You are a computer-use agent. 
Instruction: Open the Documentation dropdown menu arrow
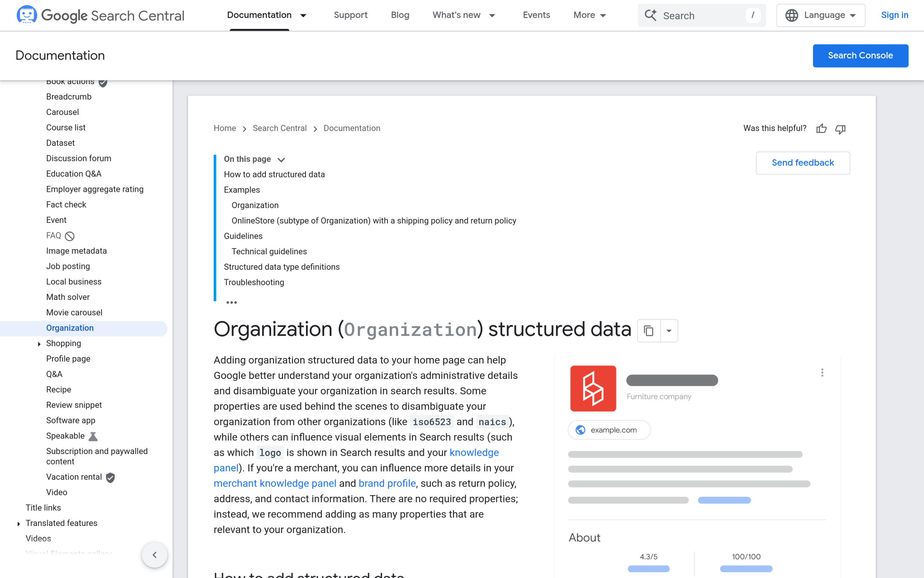click(x=303, y=16)
